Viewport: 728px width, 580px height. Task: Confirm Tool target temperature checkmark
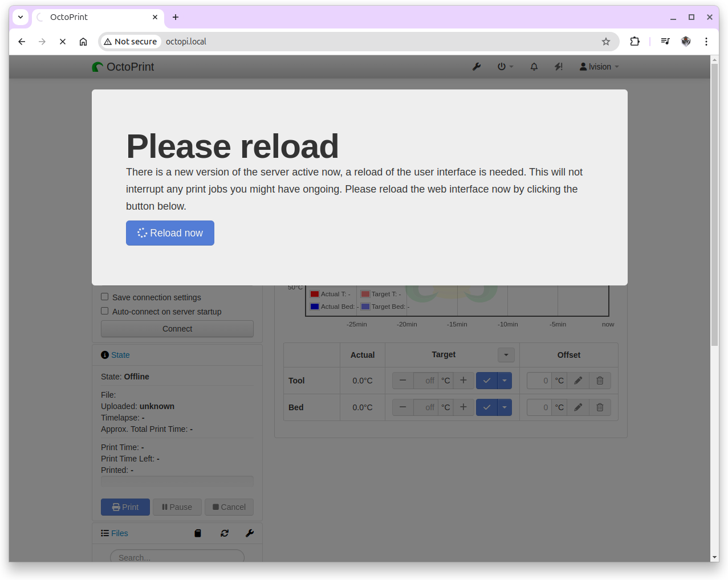click(487, 381)
